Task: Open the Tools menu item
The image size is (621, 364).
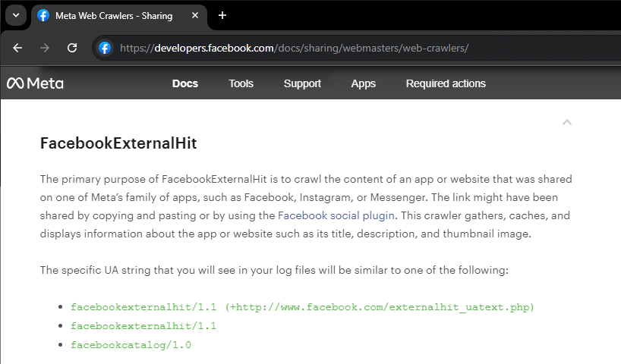Action: point(241,83)
